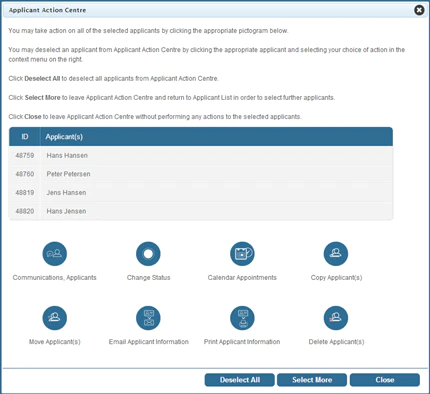Open the Calendar Appointments icon
Viewport: 430px width, 394px height.
[x=242, y=254]
